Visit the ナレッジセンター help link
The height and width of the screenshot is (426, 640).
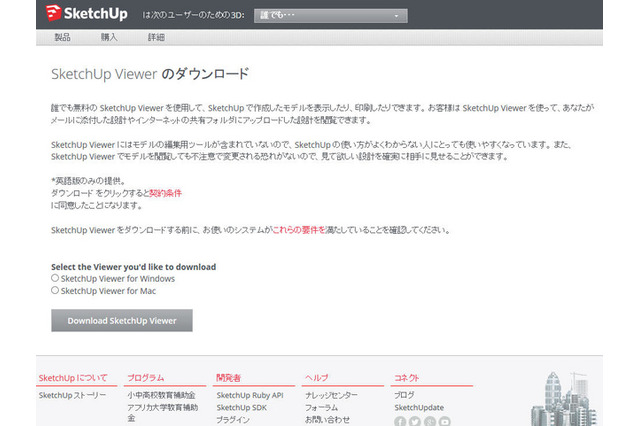pyautogui.click(x=329, y=395)
